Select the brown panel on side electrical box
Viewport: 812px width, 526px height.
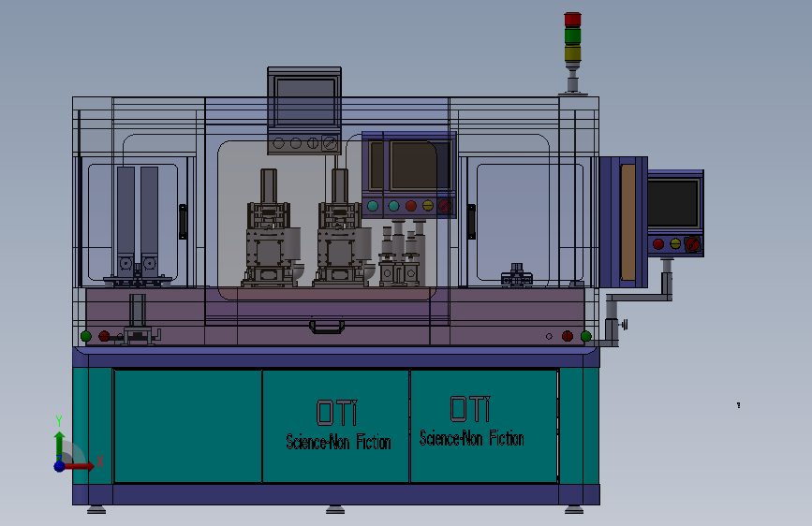coord(628,222)
